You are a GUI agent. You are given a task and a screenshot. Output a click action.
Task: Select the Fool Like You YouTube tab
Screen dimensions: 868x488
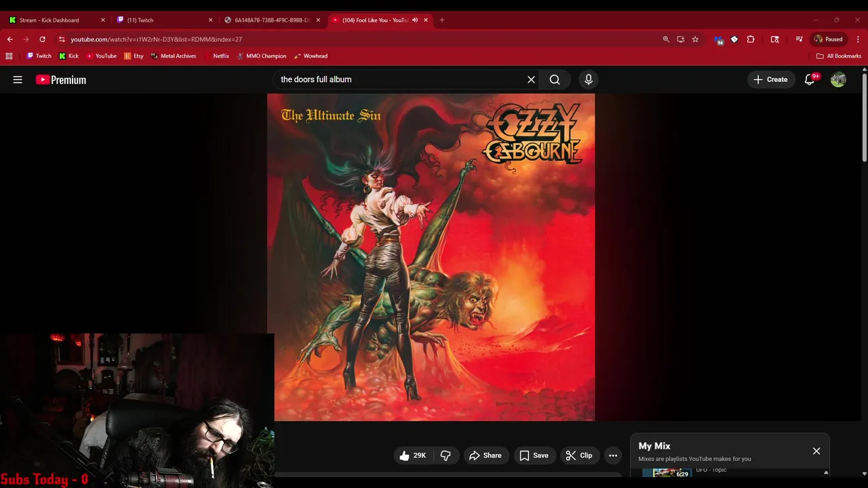click(x=380, y=20)
